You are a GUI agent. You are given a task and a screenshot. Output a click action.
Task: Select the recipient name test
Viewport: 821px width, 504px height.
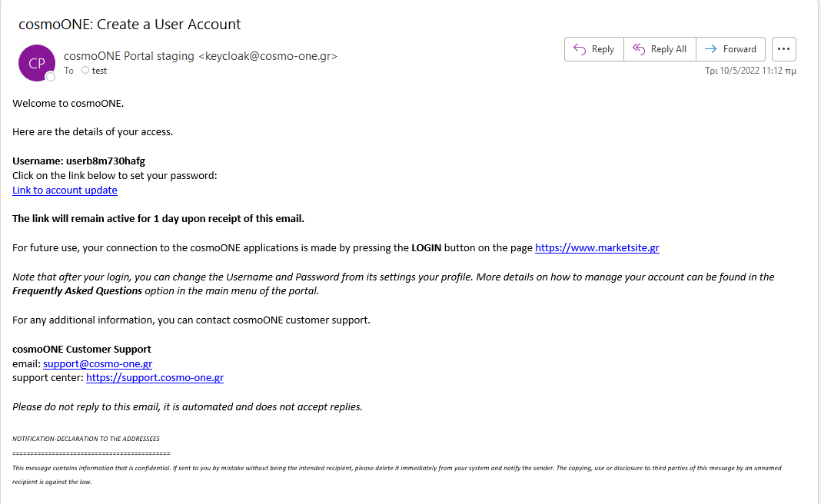click(x=99, y=71)
